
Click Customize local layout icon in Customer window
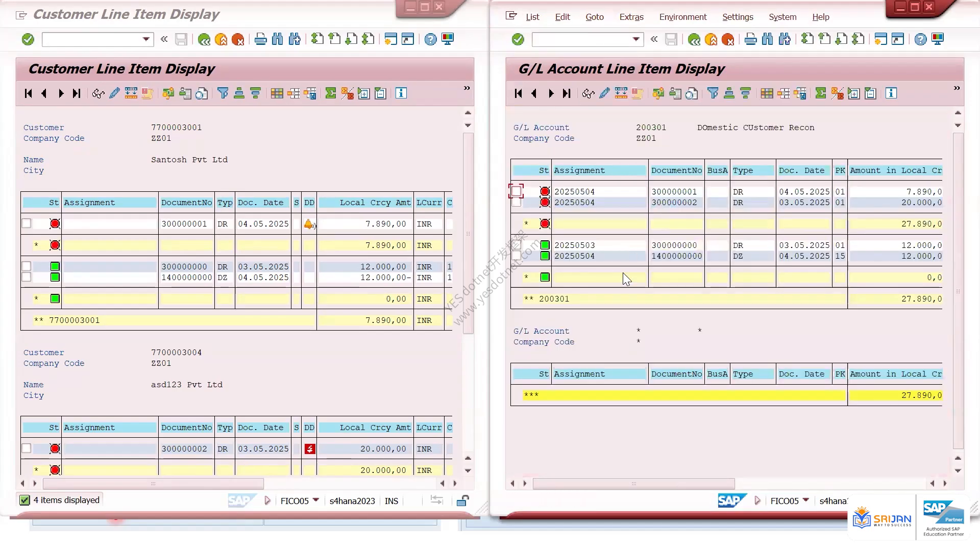[x=448, y=39]
